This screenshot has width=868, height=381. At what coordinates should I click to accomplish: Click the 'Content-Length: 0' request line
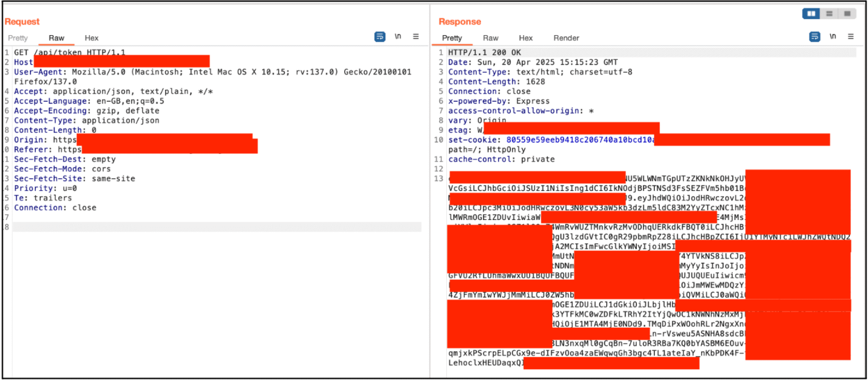[x=55, y=130]
